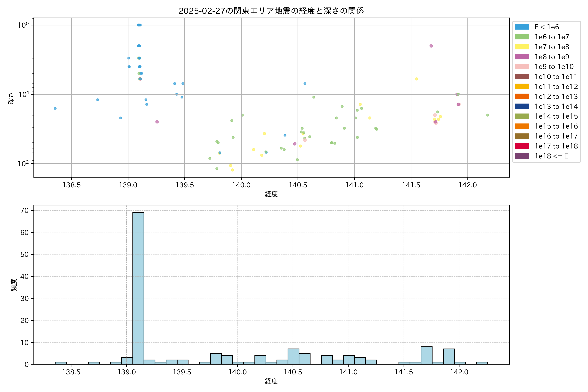This screenshot has height=392, width=588.
Task: Click the red 1e17 to 1e18 legend swatch
Action: tap(522, 146)
